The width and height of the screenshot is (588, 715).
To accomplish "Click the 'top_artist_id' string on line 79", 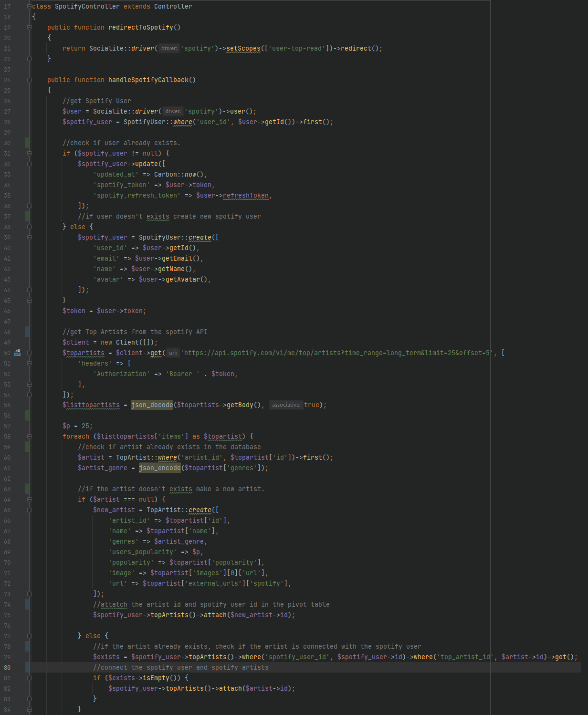I will click(465, 657).
